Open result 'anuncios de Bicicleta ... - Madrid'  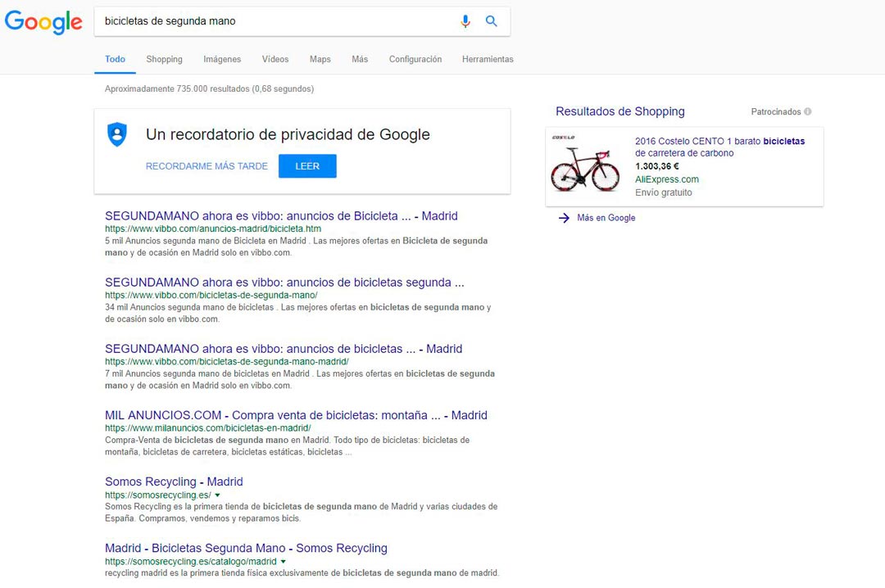pyautogui.click(x=281, y=216)
